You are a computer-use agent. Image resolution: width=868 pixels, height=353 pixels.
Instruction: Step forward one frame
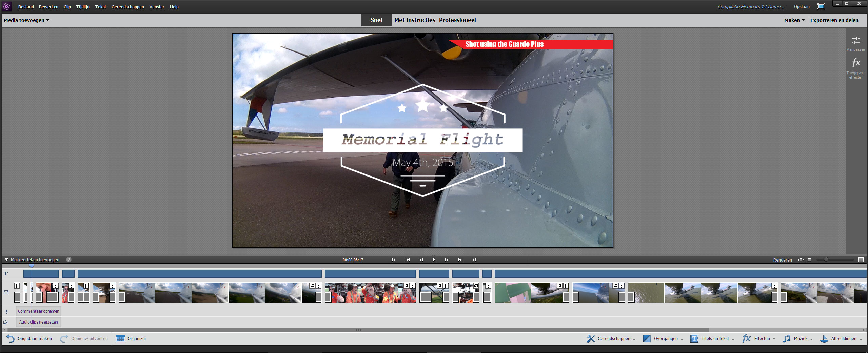[447, 260]
